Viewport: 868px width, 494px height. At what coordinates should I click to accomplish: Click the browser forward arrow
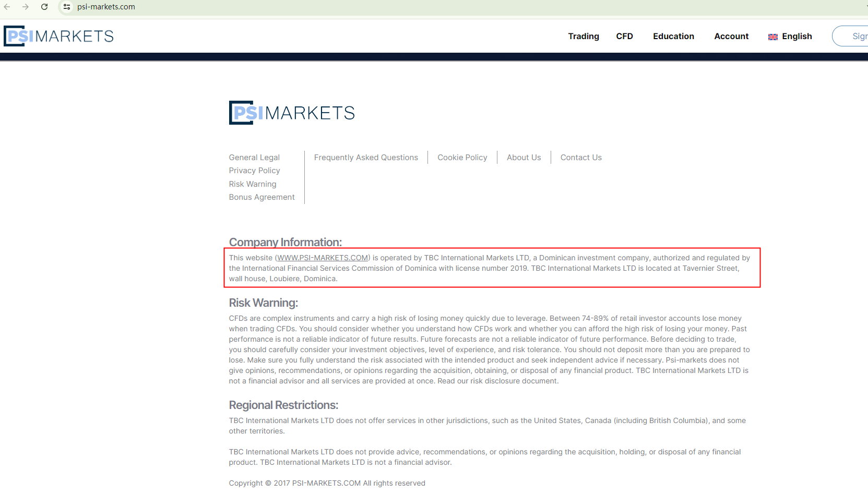pos(26,7)
